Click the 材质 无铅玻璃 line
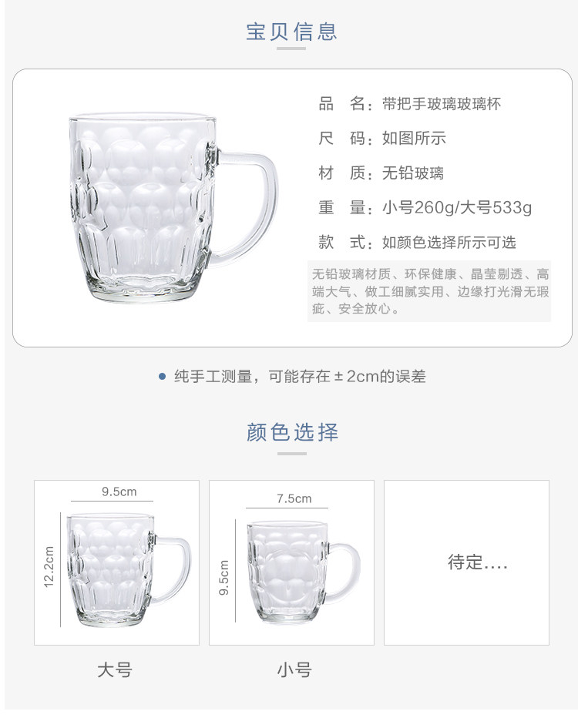Image resolution: width=578 pixels, height=728 pixels. pyautogui.click(x=381, y=173)
